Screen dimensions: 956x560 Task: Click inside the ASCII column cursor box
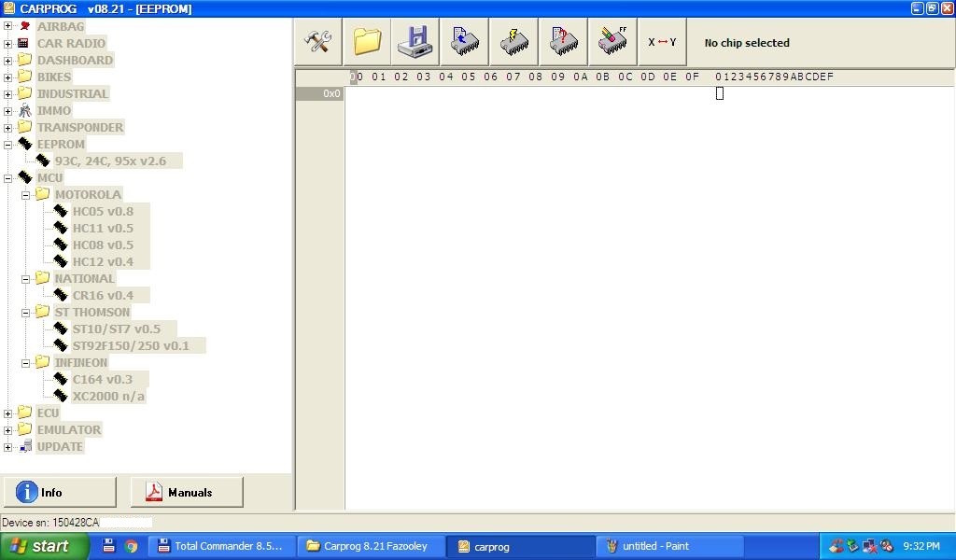click(x=720, y=93)
